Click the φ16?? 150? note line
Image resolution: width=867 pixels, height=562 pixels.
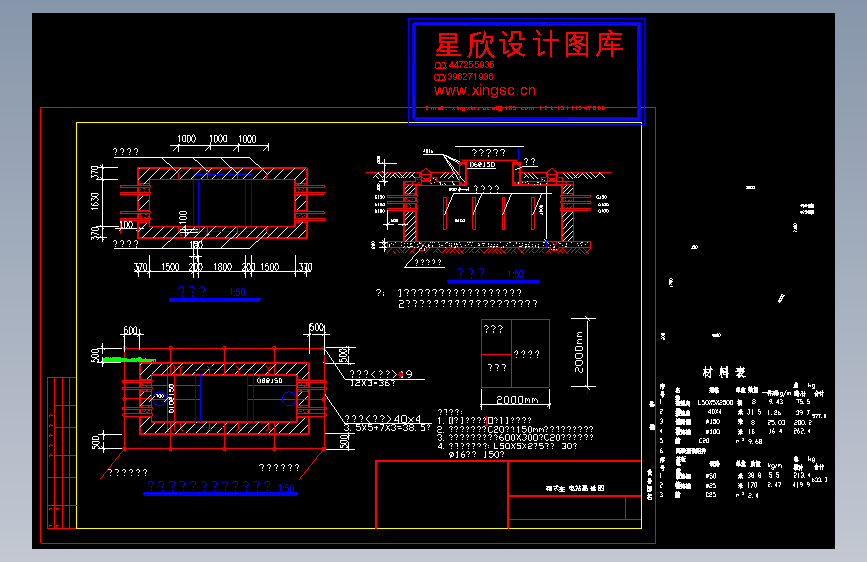tap(476, 455)
